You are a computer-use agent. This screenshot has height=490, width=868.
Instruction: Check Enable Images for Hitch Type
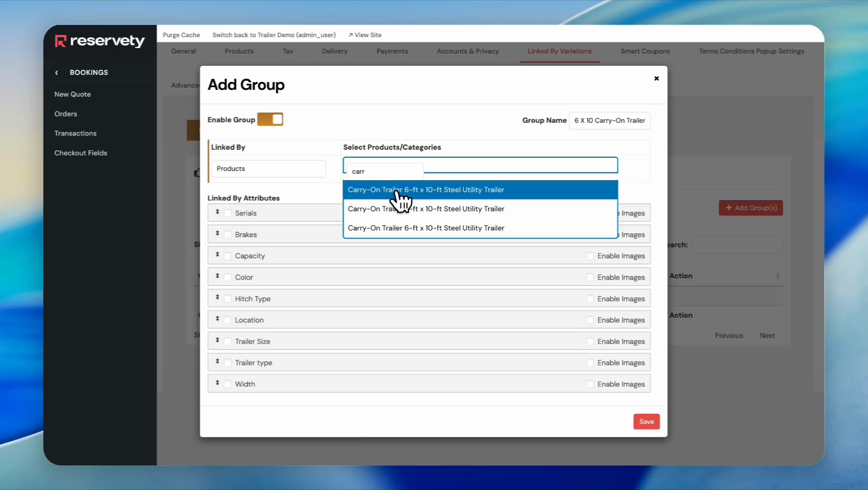(x=590, y=299)
